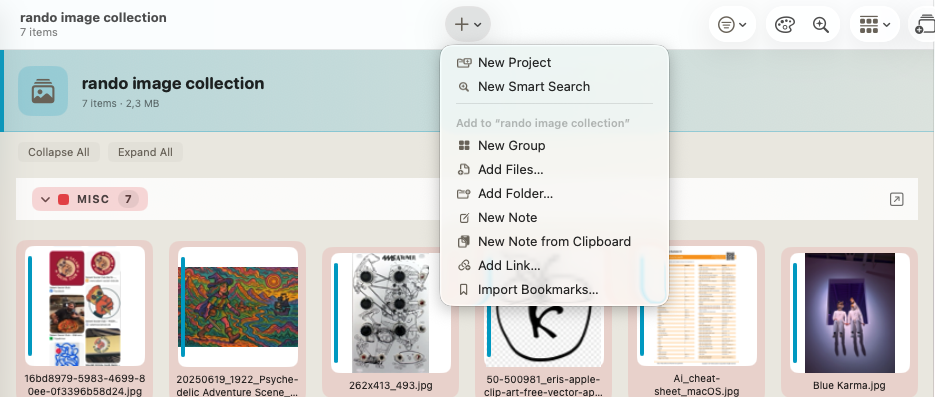The width and height of the screenshot is (935, 397).
Task: Click the Import Bookmarks bookmark icon
Action: click(x=463, y=290)
